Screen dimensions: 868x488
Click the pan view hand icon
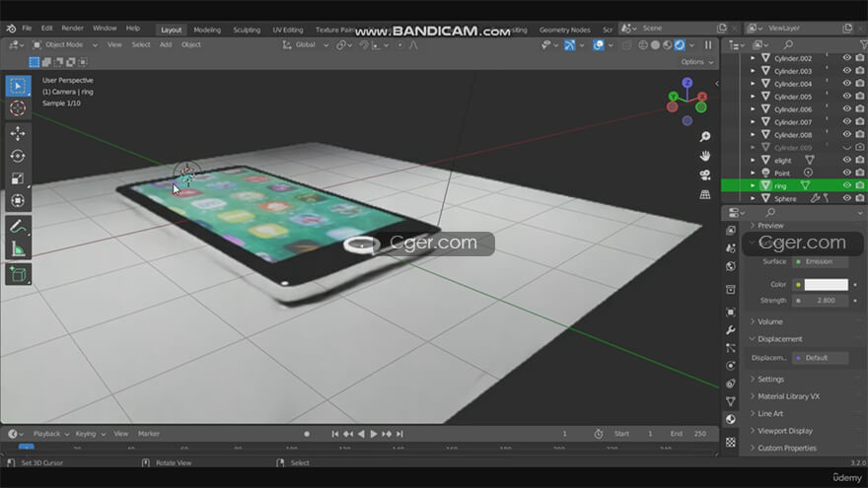click(704, 156)
